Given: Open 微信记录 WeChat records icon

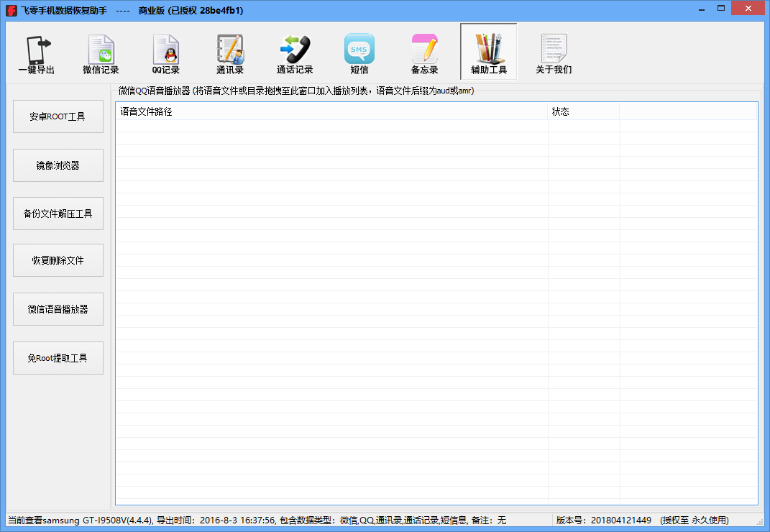Looking at the screenshot, I should (101, 50).
